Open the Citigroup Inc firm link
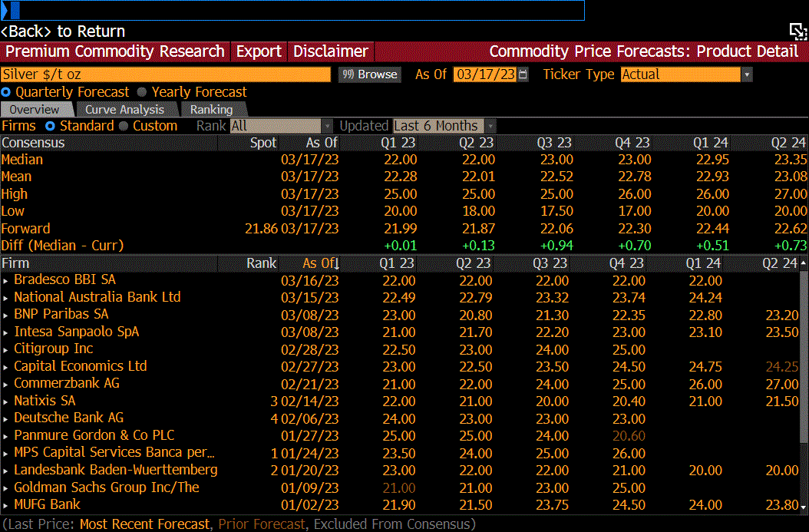Screen dimensions: 809x532 pyautogui.click(x=53, y=349)
